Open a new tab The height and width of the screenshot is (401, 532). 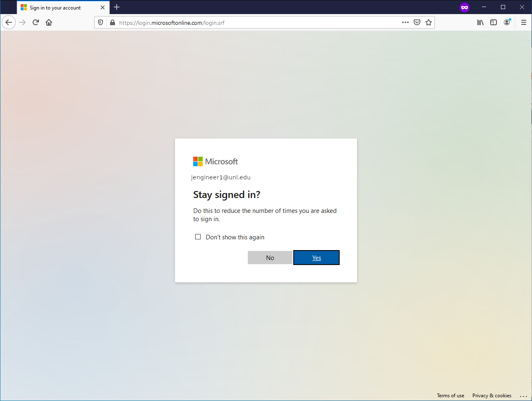pos(117,7)
